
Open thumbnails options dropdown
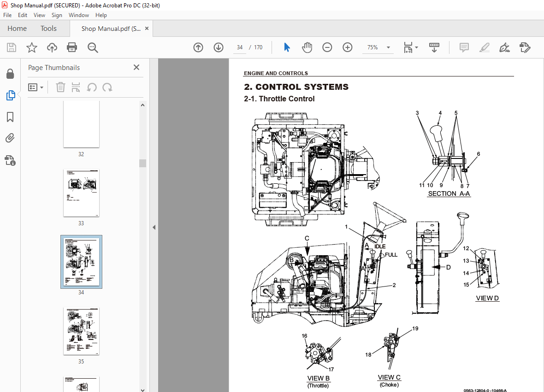point(36,88)
